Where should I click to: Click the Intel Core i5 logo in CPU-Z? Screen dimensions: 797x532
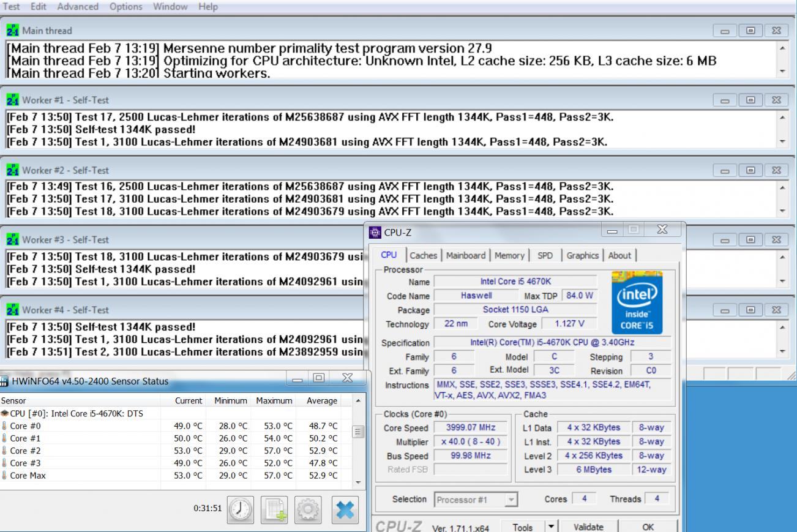[637, 302]
